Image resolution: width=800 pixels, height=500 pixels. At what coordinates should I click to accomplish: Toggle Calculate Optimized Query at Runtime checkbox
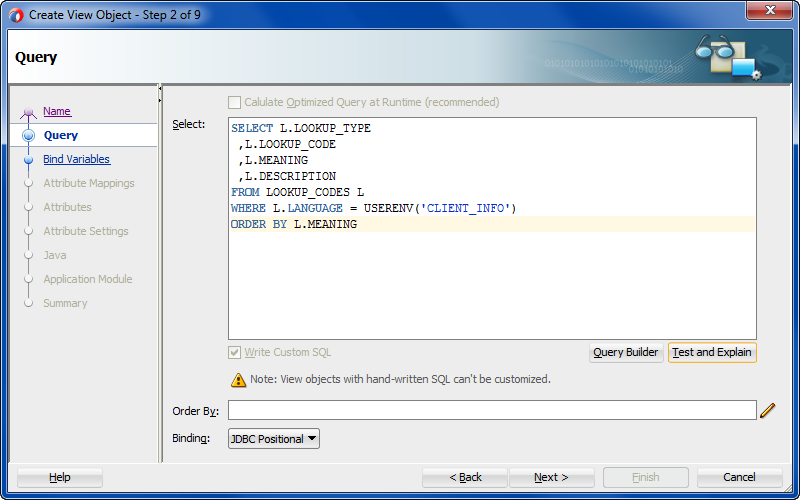[234, 103]
